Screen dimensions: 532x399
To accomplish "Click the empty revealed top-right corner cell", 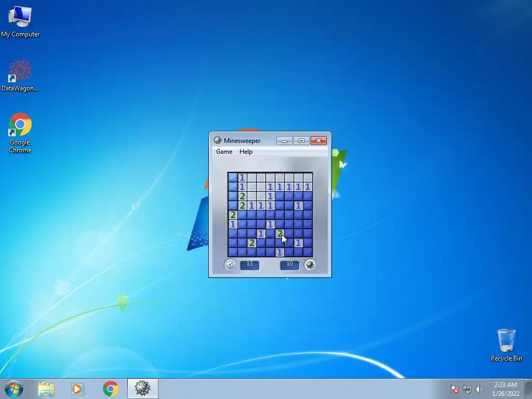I will click(308, 177).
